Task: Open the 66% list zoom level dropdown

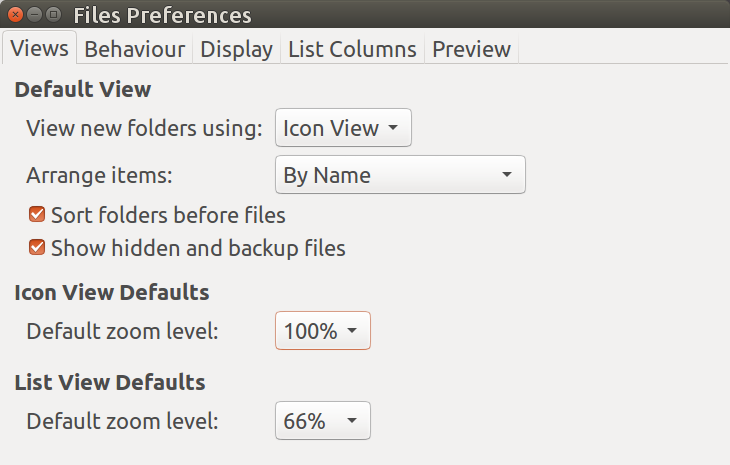Action: [322, 421]
